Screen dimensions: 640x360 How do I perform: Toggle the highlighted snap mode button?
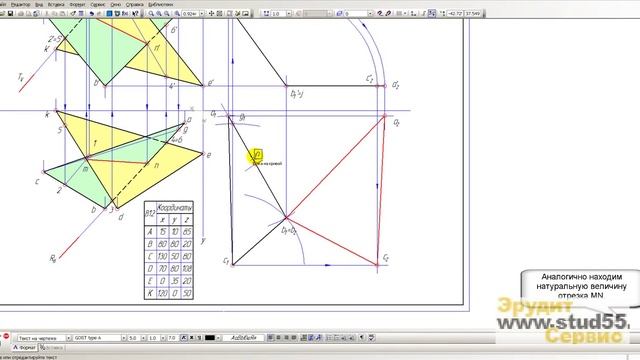coord(432,13)
